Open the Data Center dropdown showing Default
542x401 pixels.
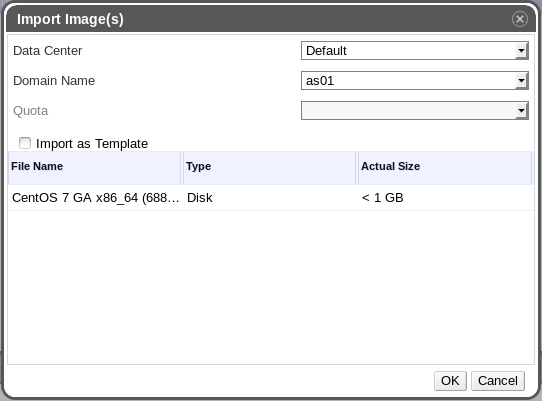coord(414,51)
